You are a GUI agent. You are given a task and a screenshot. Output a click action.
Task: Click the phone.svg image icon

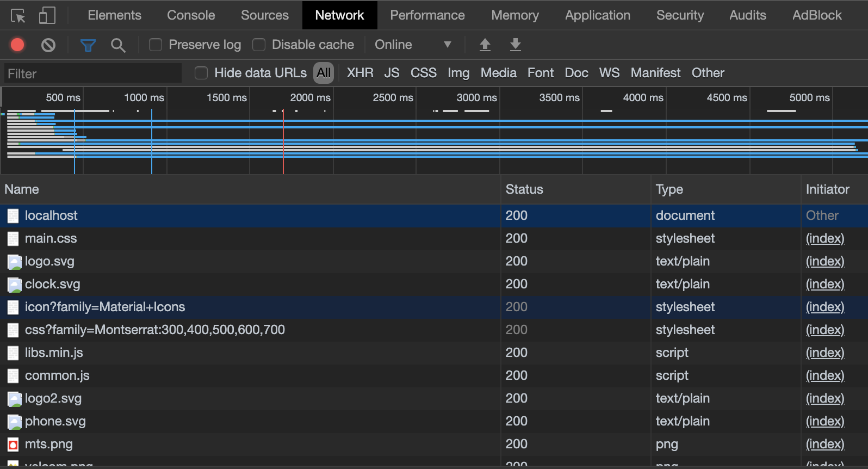14,422
